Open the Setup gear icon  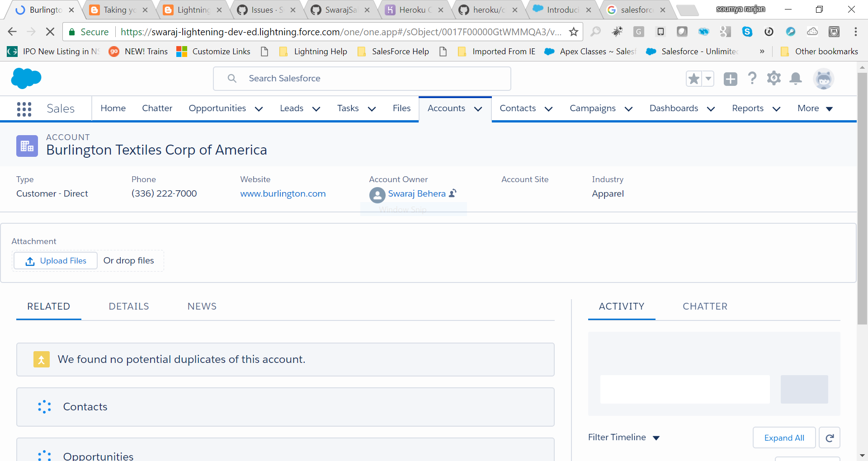click(774, 78)
